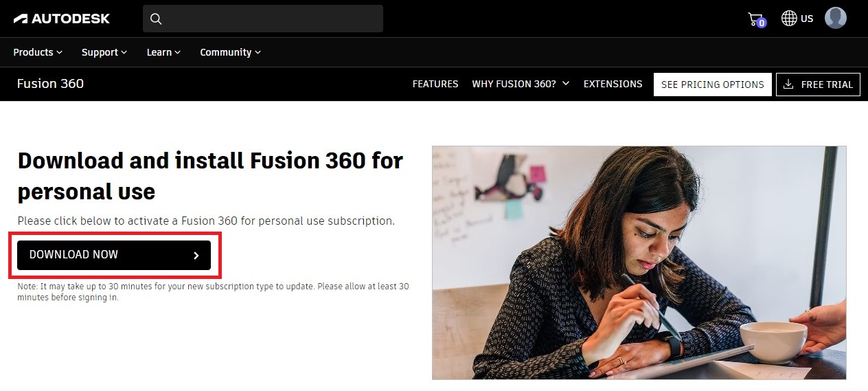
Task: Click the Download Now button
Action: (114, 255)
